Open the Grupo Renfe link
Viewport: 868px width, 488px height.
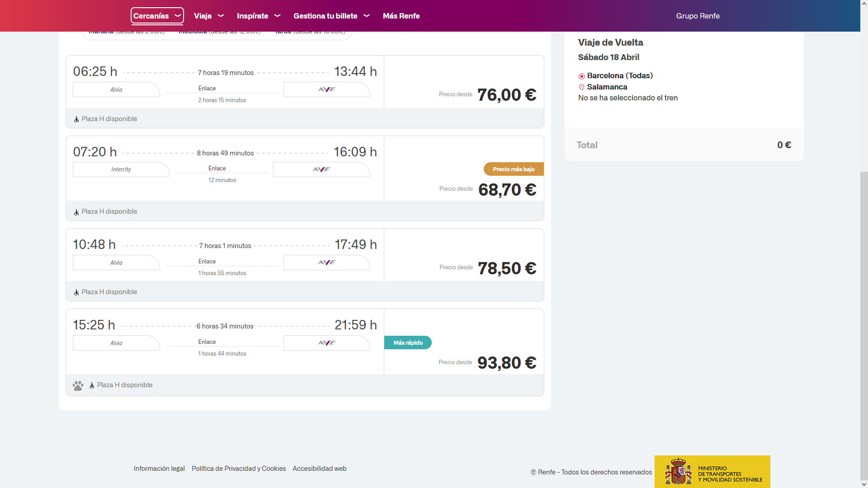(x=698, y=16)
